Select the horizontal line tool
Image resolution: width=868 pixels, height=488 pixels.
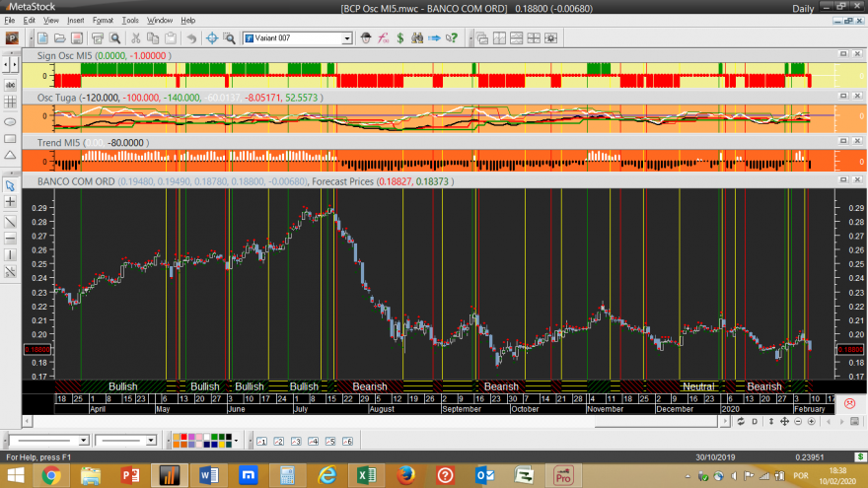(10, 239)
